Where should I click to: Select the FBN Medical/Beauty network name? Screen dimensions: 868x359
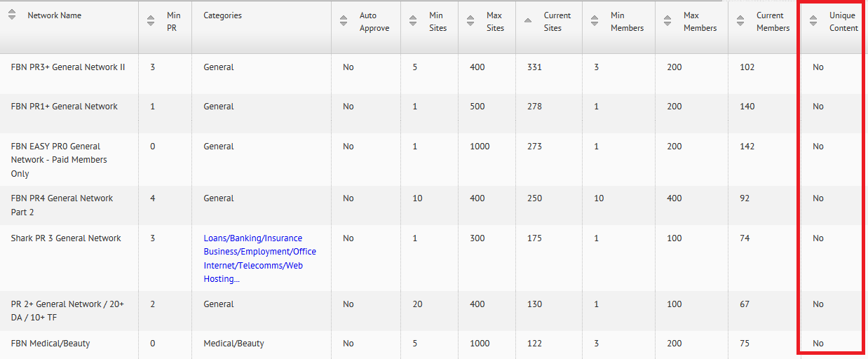50,344
